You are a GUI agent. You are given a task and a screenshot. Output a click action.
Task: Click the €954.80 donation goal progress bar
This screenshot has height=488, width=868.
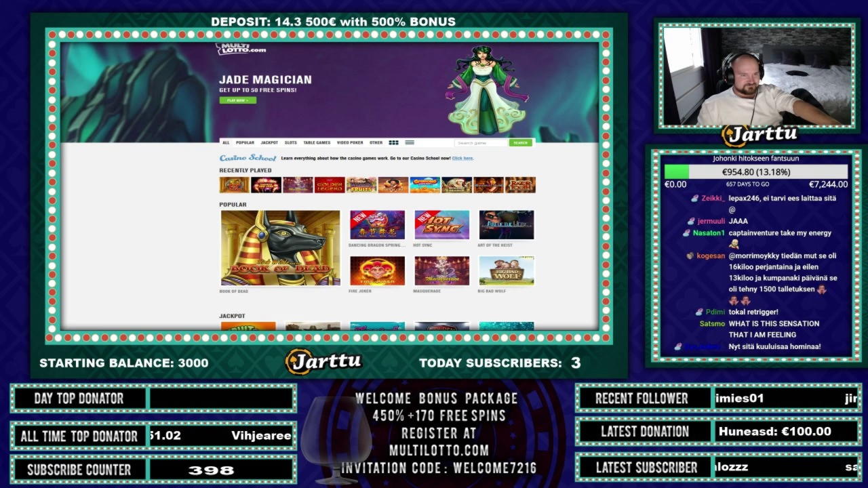pyautogui.click(x=755, y=172)
